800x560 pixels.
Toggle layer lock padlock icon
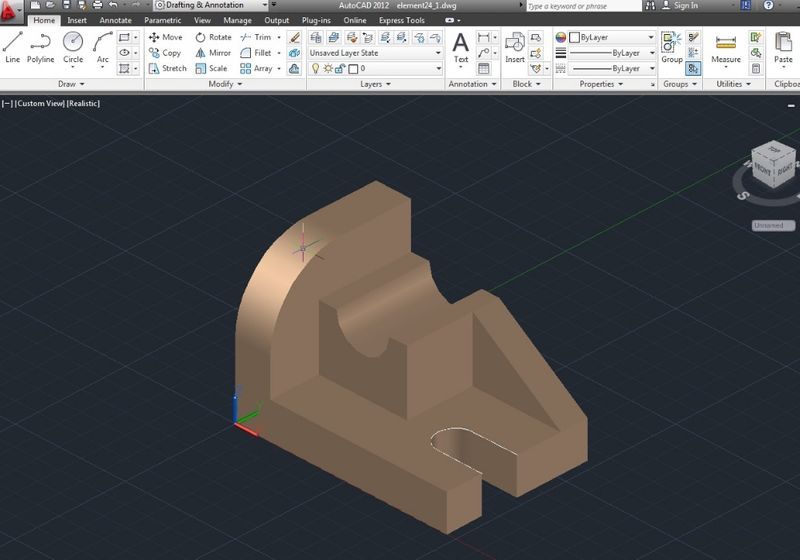339,68
